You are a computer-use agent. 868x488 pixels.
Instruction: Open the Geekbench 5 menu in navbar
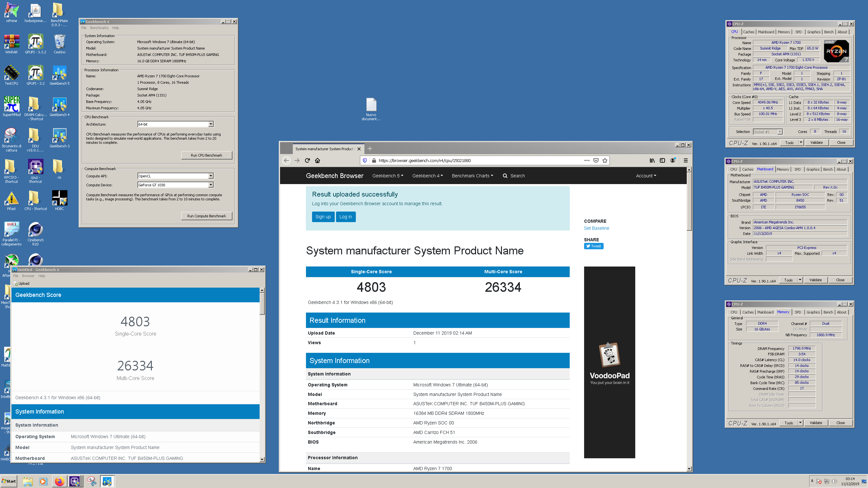pyautogui.click(x=388, y=176)
